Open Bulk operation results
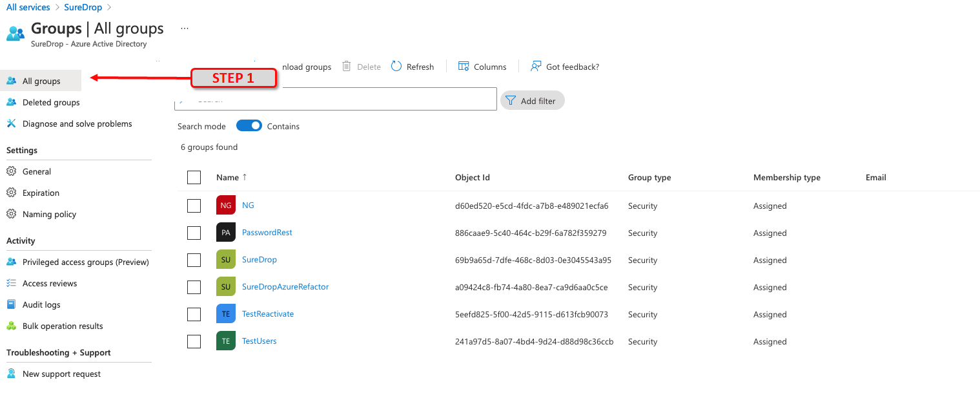This screenshot has width=980, height=402. point(63,326)
